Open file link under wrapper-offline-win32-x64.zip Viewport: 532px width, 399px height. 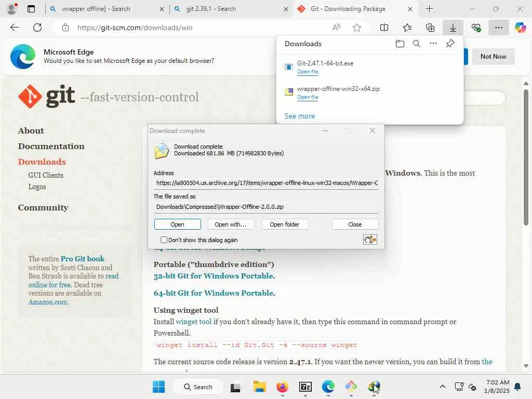pos(308,97)
